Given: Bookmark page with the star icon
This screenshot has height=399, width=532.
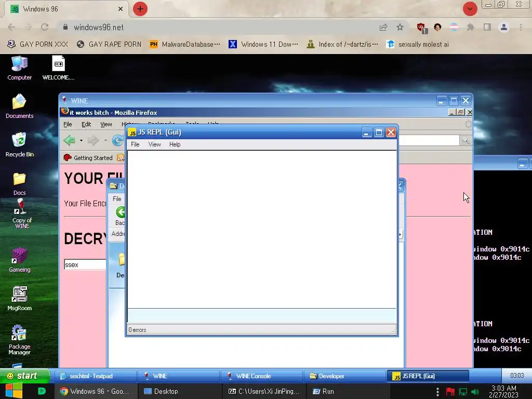Looking at the screenshot, I should (400, 27).
